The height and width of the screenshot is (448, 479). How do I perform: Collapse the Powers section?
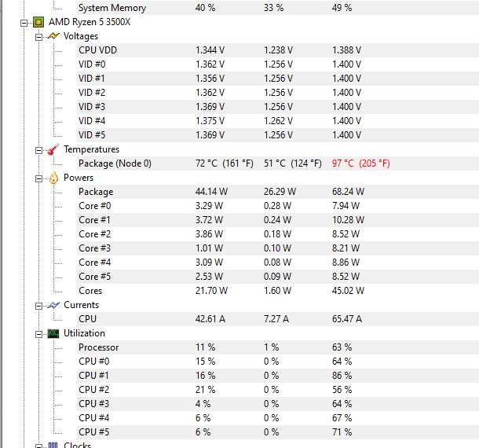pyautogui.click(x=38, y=178)
